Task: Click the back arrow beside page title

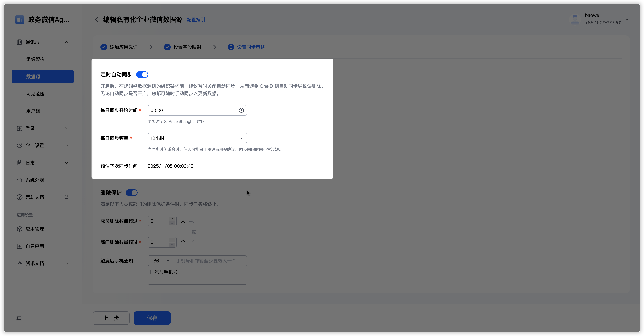Action: point(96,20)
